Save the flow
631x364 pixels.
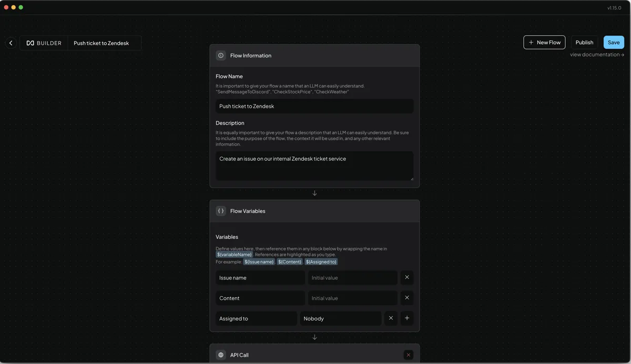click(614, 43)
